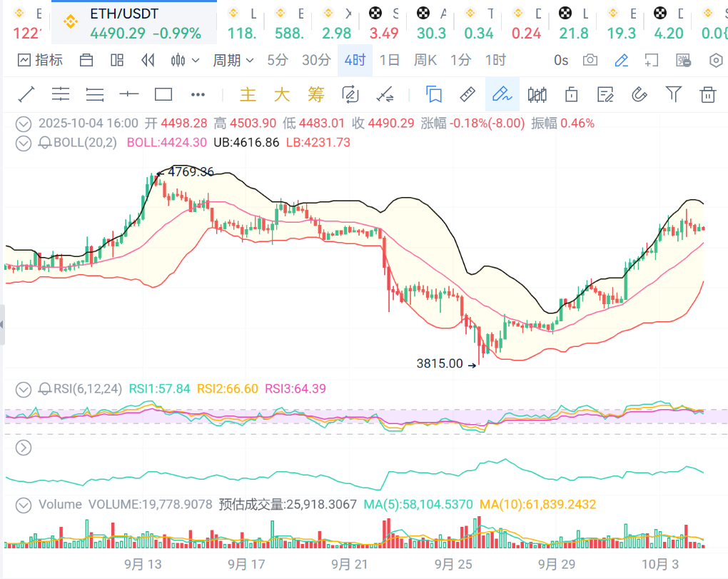Open the candlestick chart type dropdown
The height and width of the screenshot is (579, 728).
(185, 61)
